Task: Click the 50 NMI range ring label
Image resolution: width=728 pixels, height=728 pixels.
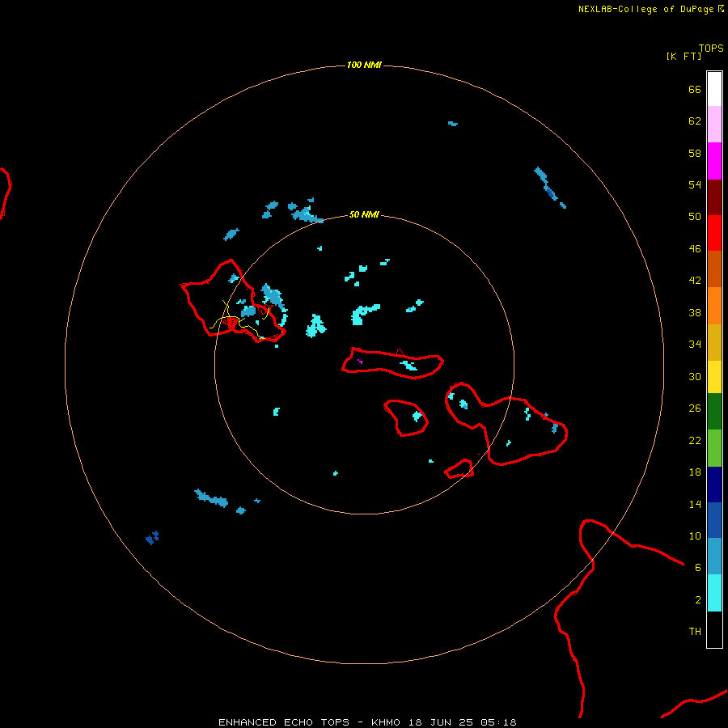Action: (x=364, y=214)
